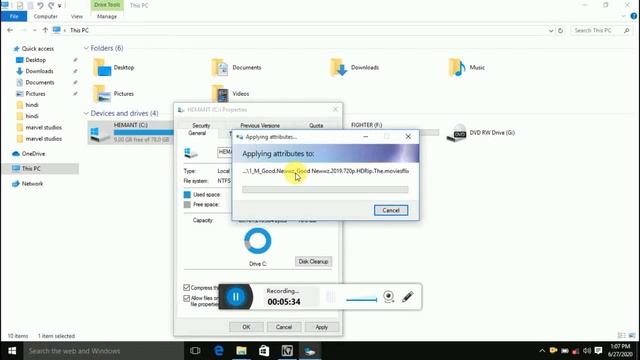Click the Disk Cleanup button
Screen dimensions: 640x360
tap(313, 262)
